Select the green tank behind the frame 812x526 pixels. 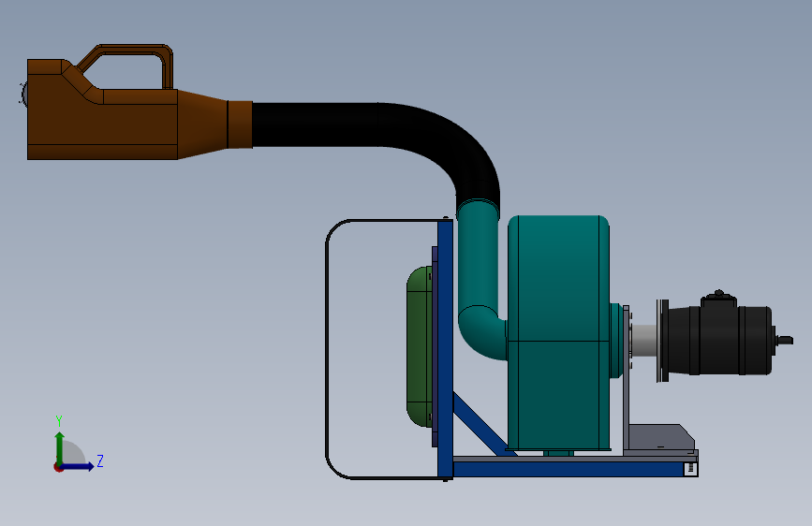420,346
